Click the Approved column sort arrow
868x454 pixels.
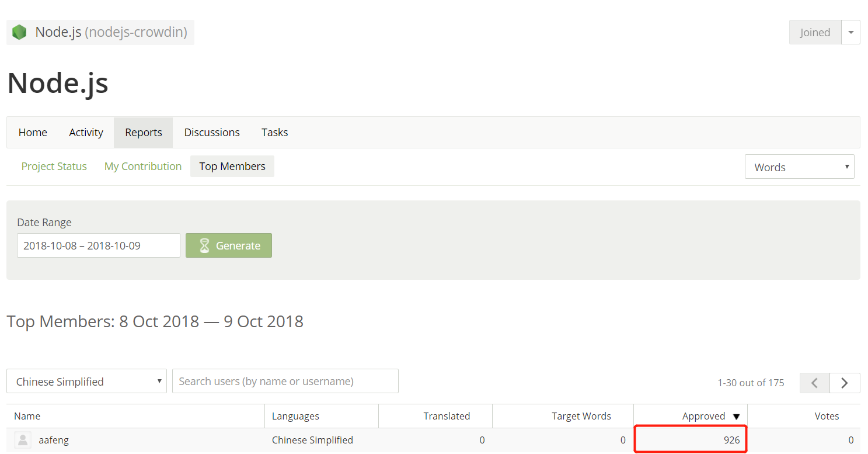(x=736, y=417)
